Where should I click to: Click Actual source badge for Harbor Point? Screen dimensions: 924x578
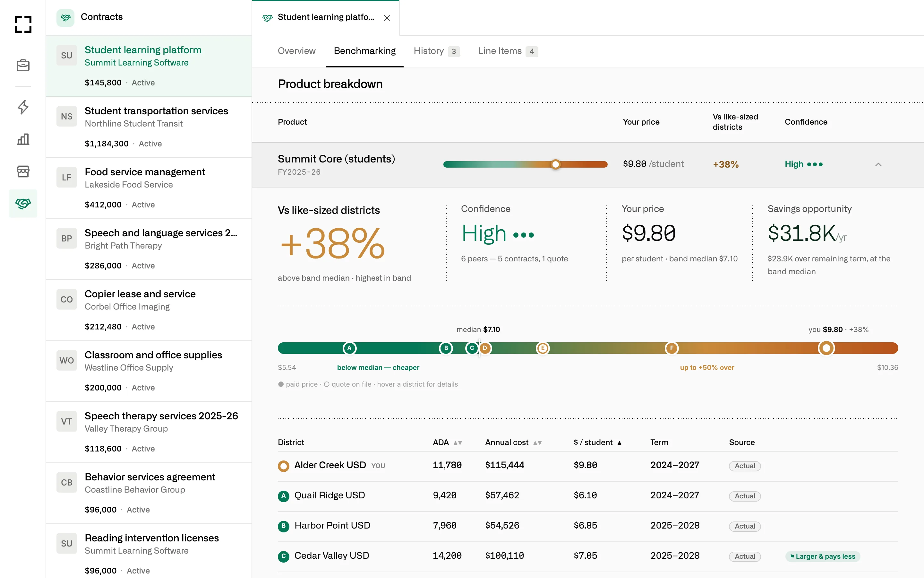point(745,526)
